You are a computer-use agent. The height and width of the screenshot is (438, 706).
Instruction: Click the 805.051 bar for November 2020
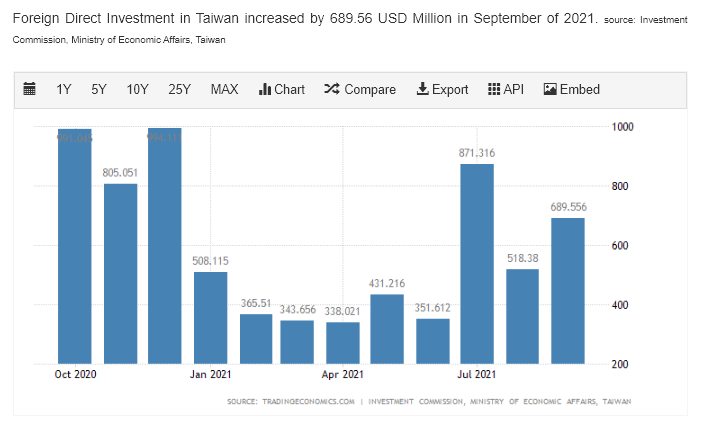[x=120, y=274]
